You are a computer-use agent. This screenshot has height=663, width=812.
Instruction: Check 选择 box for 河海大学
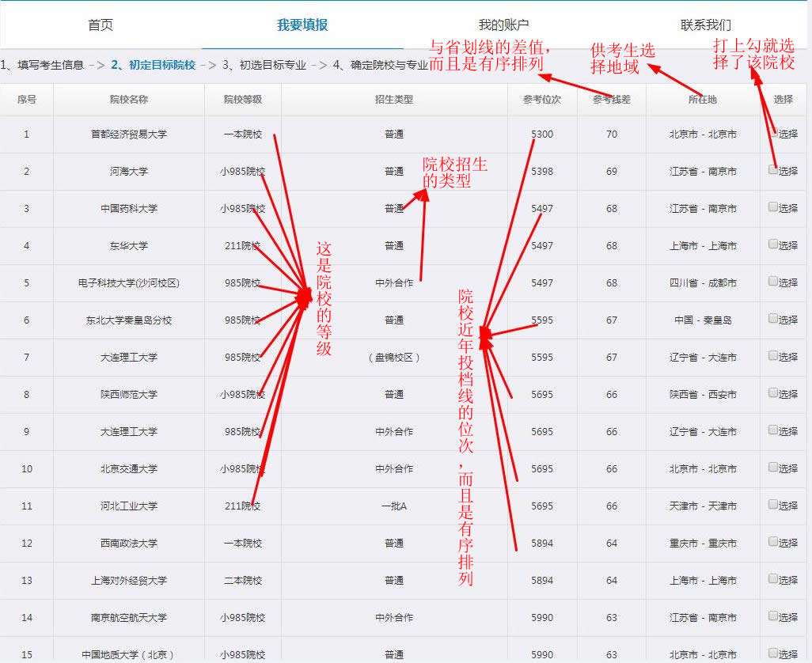773,170
